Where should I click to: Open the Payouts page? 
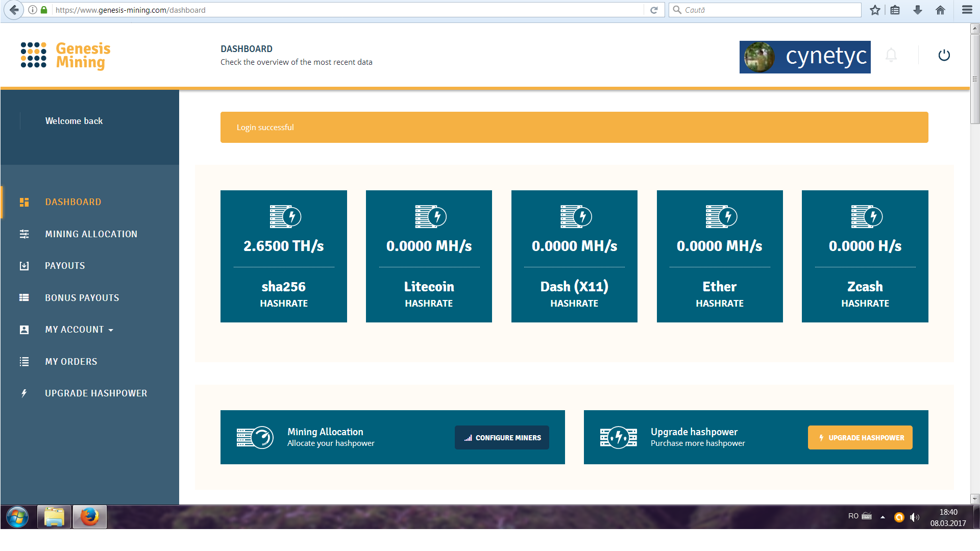point(65,266)
